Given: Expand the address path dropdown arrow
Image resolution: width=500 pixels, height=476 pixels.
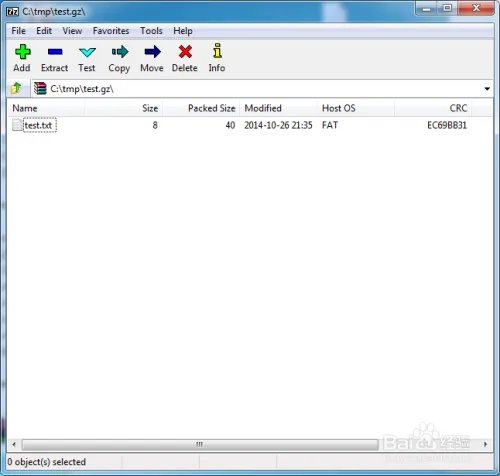Looking at the screenshot, I should pyautogui.click(x=487, y=89).
